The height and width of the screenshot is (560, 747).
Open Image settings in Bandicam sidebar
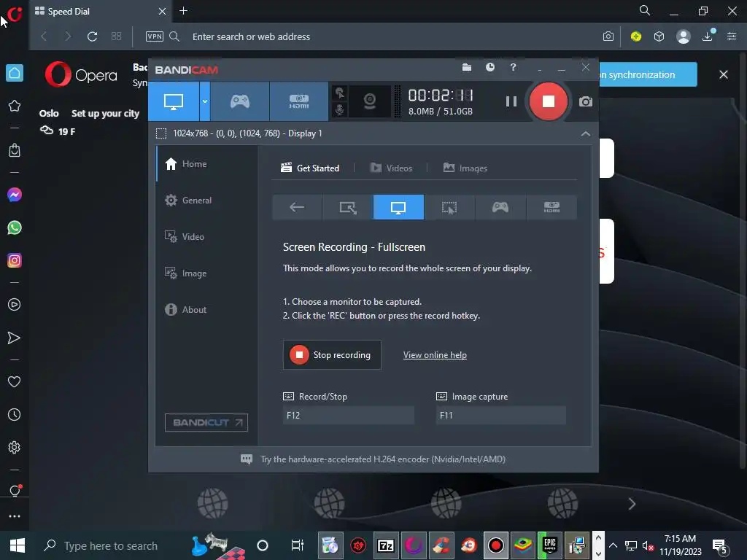click(x=206, y=273)
